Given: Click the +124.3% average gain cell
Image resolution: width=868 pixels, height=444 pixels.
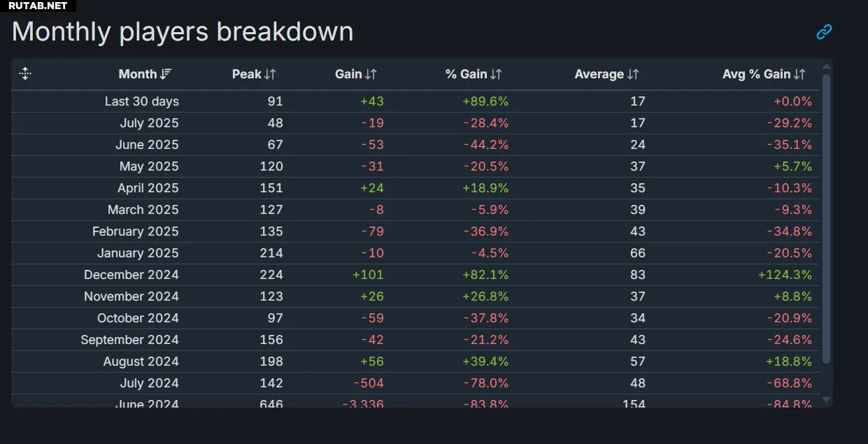Looking at the screenshot, I should (785, 275).
